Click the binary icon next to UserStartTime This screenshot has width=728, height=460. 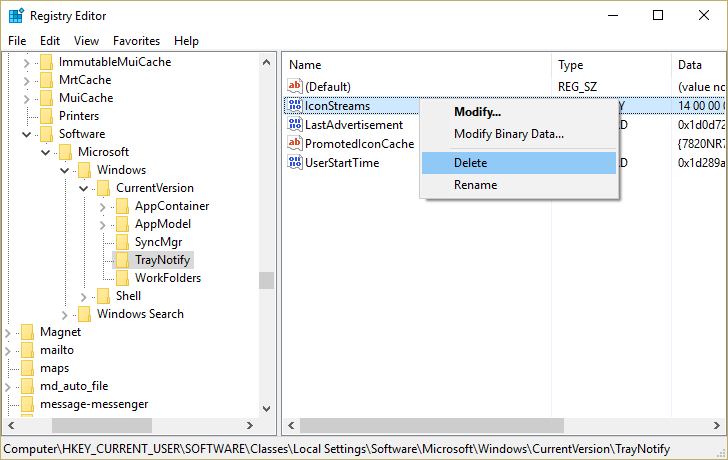295,163
